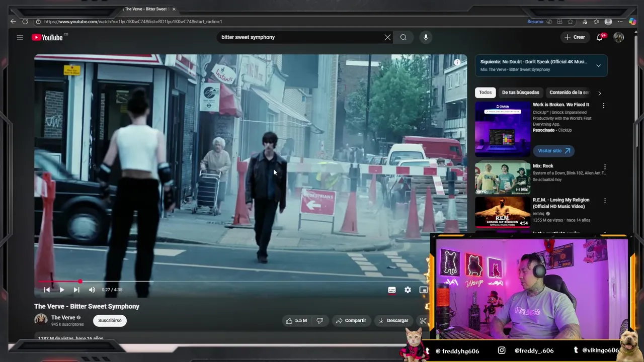Screen dimensions: 644x362
Task: Download the video with Descargar
Action: click(393, 321)
